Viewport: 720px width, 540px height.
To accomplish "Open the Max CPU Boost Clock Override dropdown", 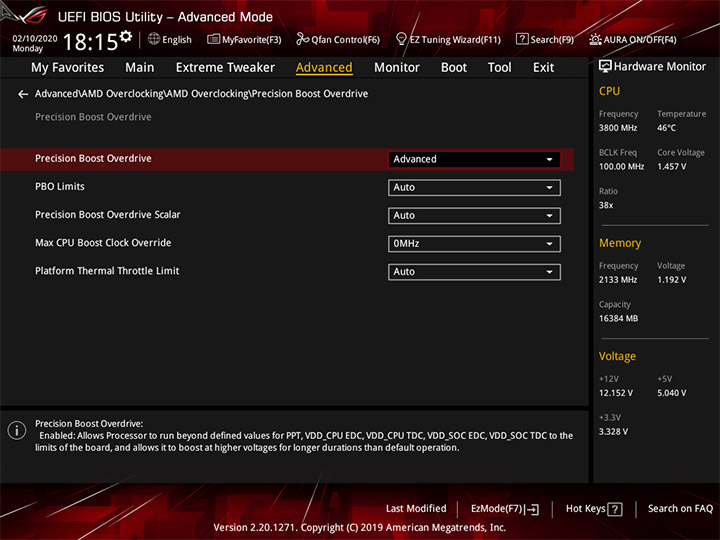I will point(474,244).
